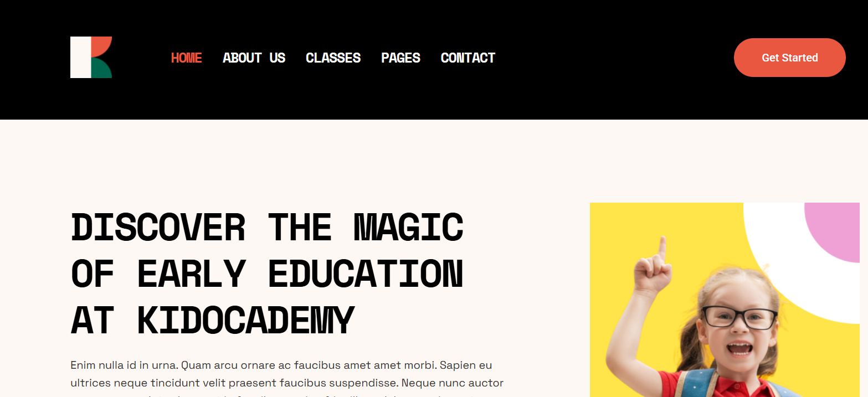Screen dimensions: 868x397
Task: Expand the PAGES navigation menu
Action: point(400,58)
